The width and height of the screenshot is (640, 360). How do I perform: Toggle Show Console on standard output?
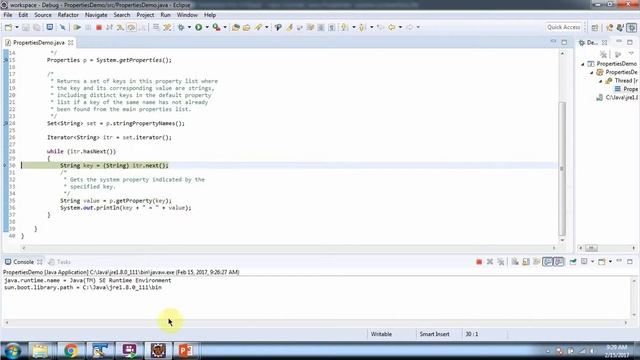[547, 262]
